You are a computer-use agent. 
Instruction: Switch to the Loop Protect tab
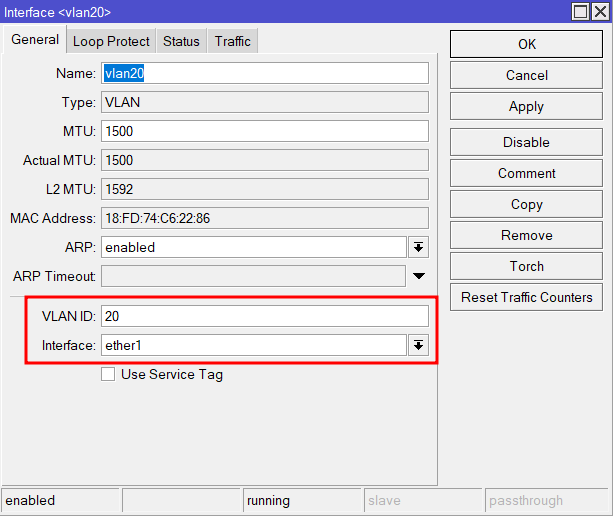point(111,41)
